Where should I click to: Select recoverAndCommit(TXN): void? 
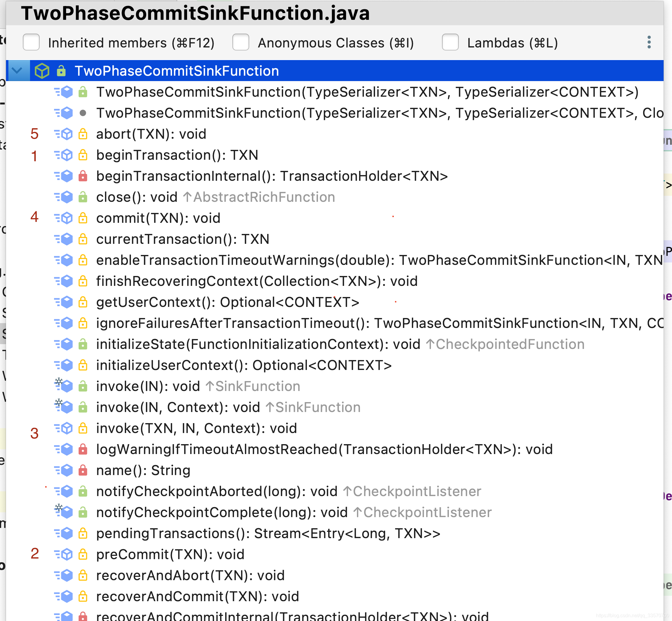(198, 596)
